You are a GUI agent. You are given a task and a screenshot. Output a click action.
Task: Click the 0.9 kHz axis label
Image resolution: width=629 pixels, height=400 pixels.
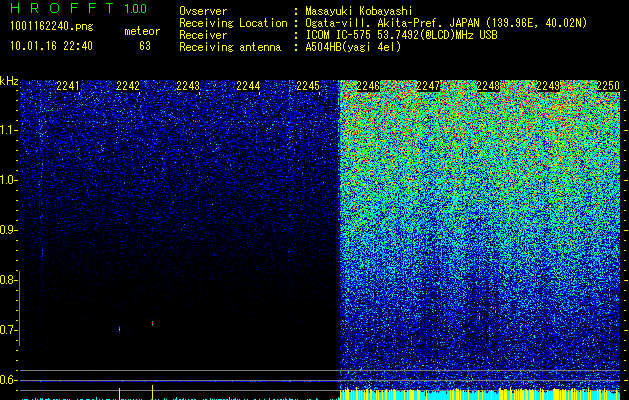(8, 230)
